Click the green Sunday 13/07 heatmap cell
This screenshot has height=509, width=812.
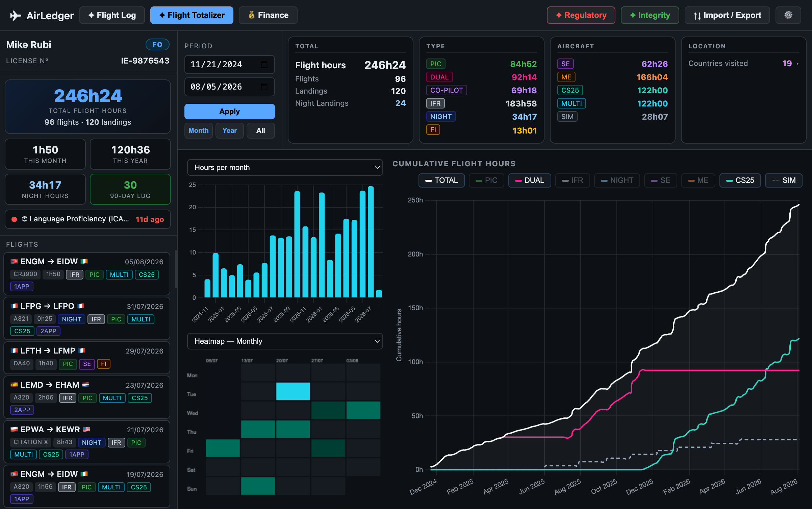tap(258, 486)
